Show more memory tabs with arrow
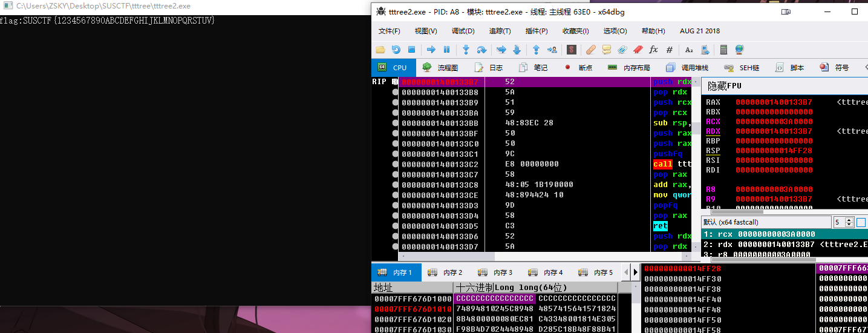 point(635,272)
